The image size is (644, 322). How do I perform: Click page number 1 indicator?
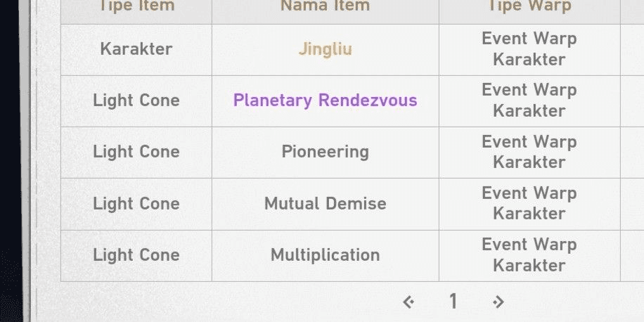(453, 302)
